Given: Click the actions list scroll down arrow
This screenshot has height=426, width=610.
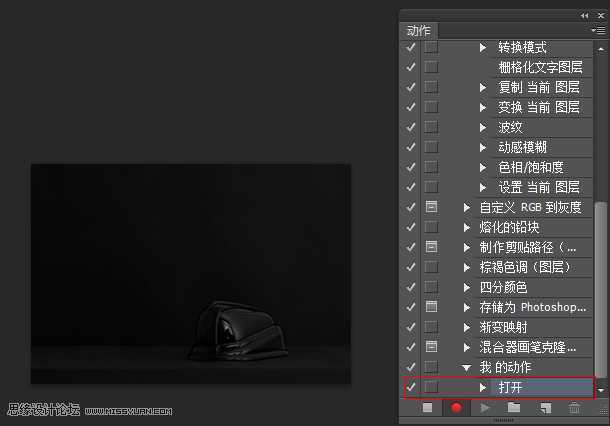Looking at the screenshot, I should (601, 390).
